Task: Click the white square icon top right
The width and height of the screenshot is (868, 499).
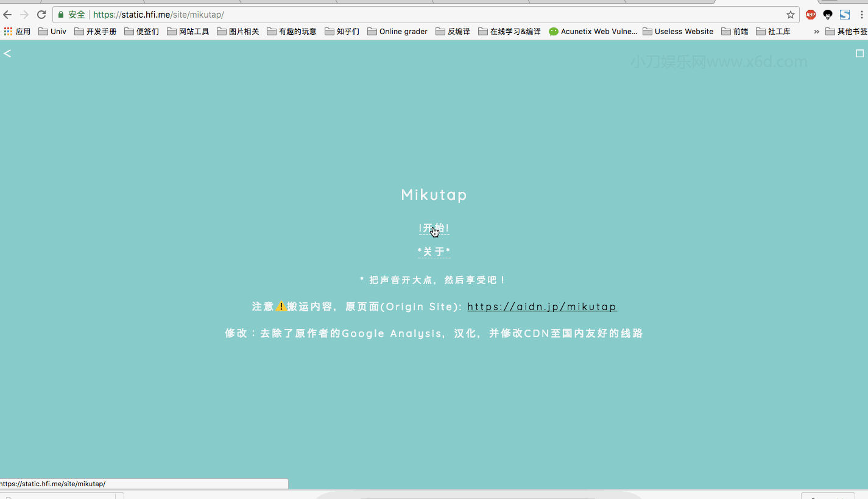Action: point(859,53)
